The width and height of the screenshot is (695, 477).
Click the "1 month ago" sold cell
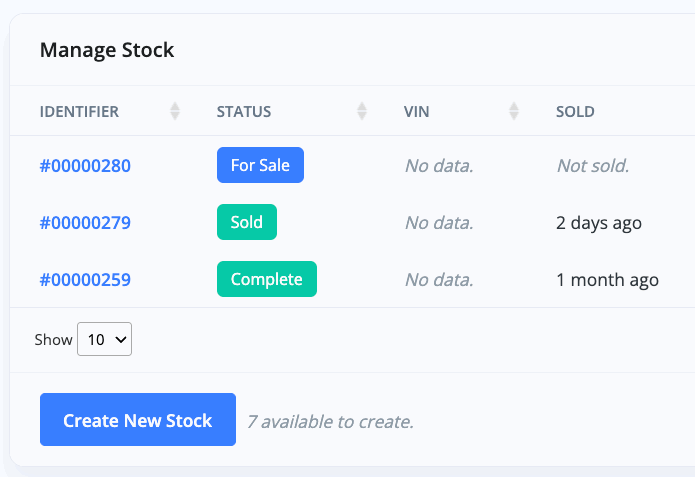click(x=607, y=280)
